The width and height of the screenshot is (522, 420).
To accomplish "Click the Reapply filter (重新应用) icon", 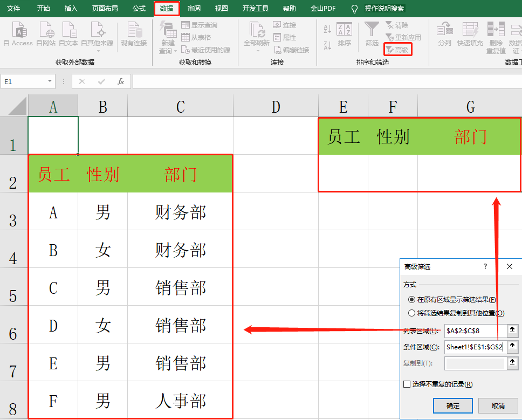I will coord(389,37).
